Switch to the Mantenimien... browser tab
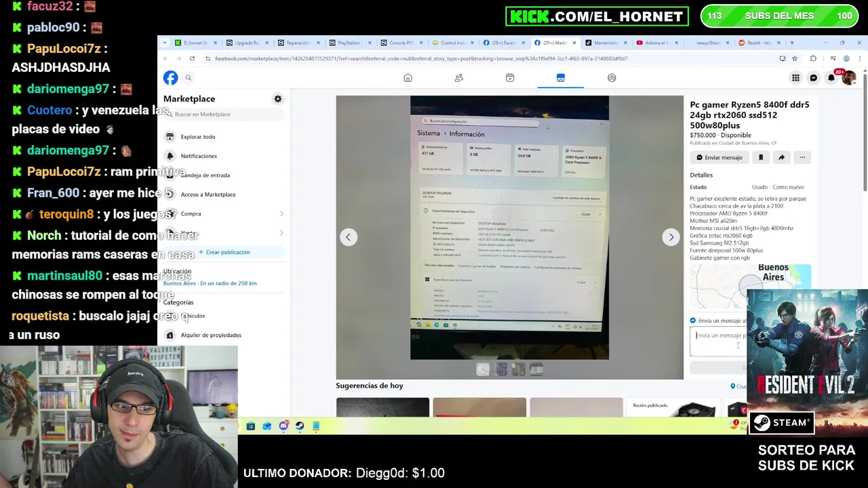 point(606,43)
